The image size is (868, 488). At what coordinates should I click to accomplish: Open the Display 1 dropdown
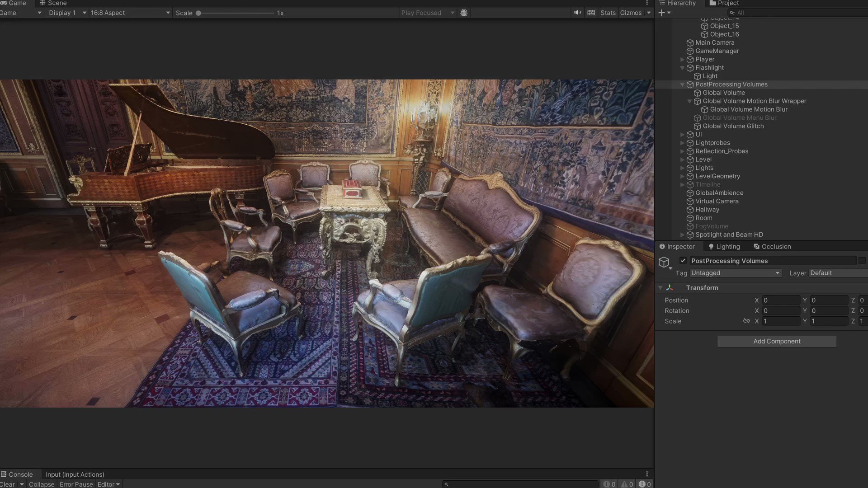click(67, 13)
